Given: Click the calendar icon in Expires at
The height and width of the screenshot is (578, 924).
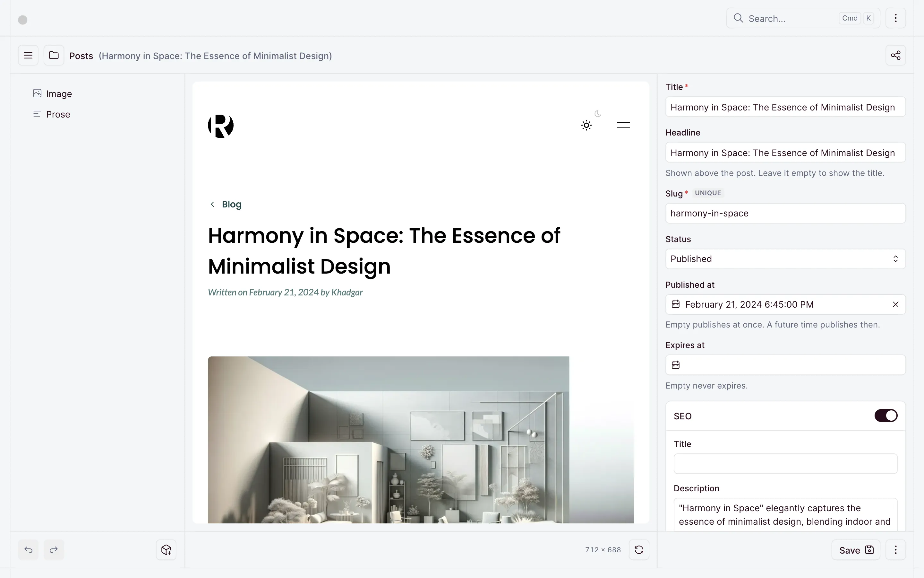Looking at the screenshot, I should (x=676, y=365).
